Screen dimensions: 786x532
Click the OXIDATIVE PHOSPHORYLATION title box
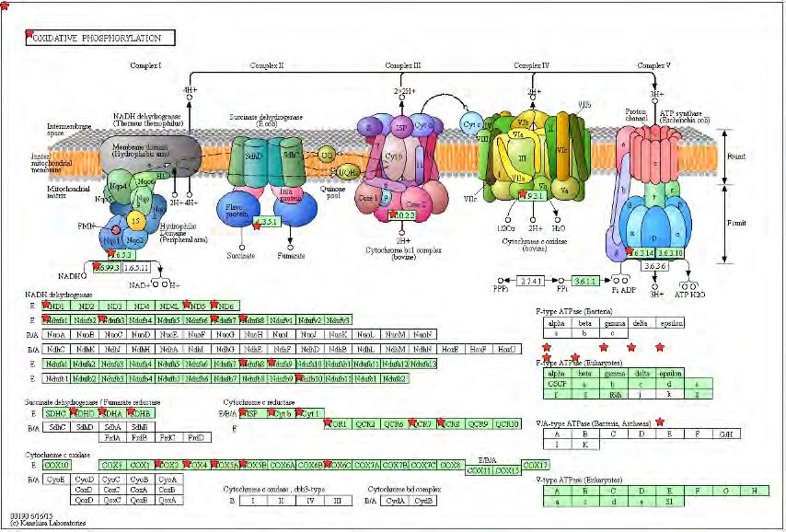100,38
